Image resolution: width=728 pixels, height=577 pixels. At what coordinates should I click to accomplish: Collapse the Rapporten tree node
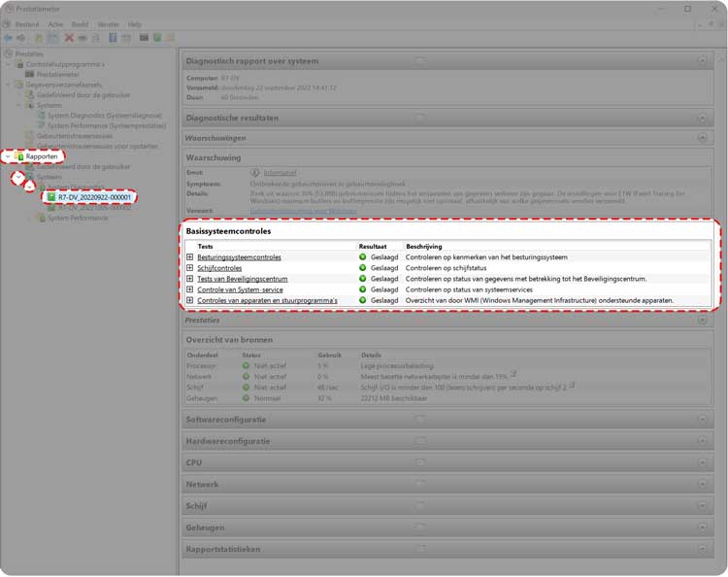click(x=9, y=155)
